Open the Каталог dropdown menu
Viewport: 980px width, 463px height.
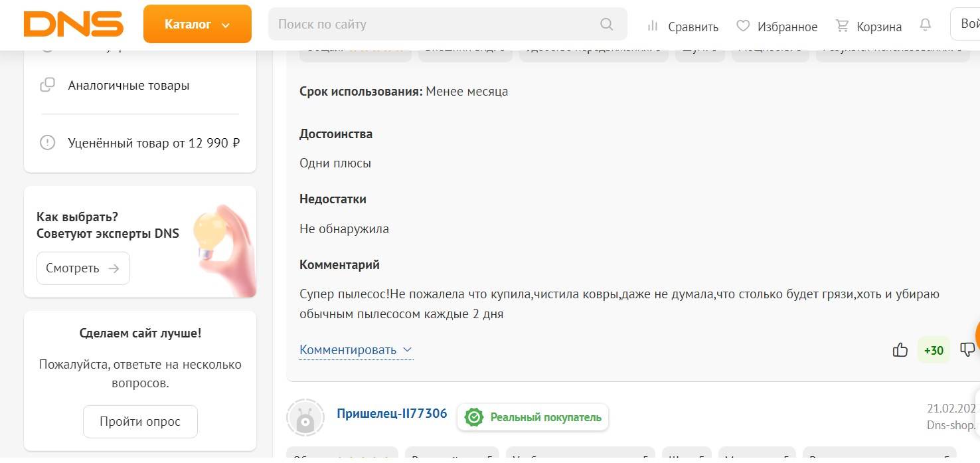tap(197, 25)
